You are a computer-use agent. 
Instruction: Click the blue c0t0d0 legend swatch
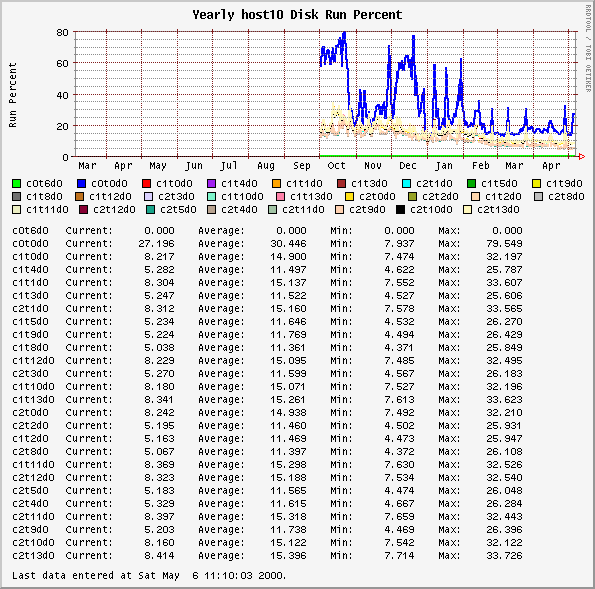[81, 184]
